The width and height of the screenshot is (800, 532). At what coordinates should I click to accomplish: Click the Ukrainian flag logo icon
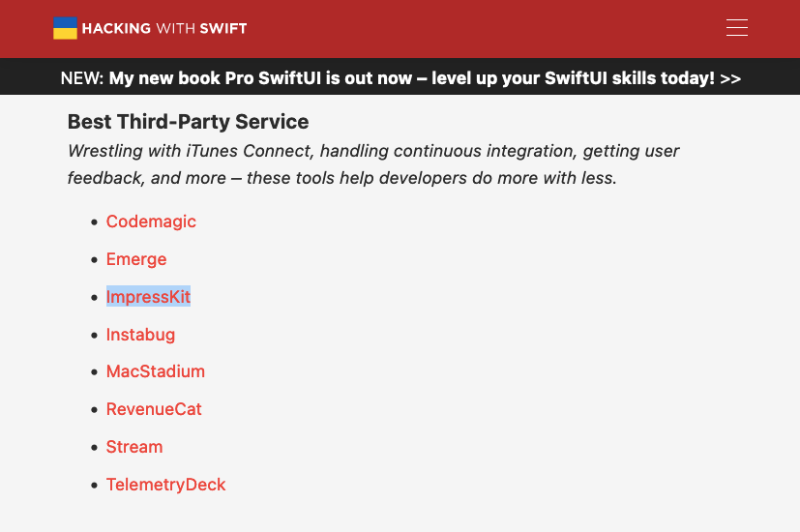coord(66,28)
